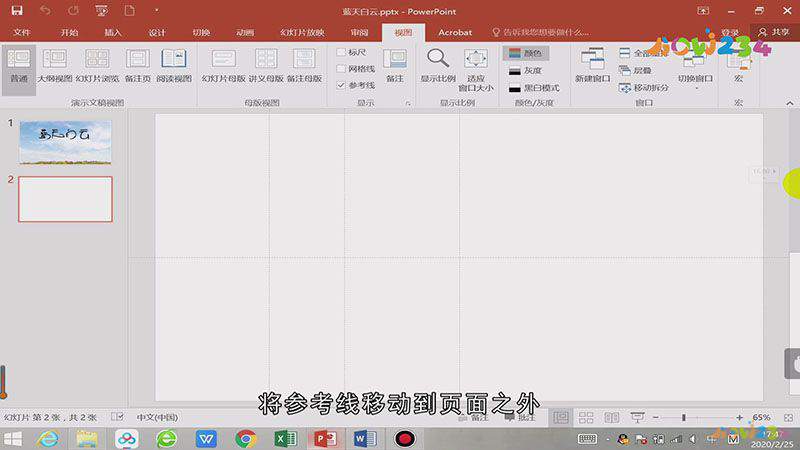Select slide 2 blank thumbnail
Image resolution: width=800 pixels, height=450 pixels.
click(x=65, y=199)
